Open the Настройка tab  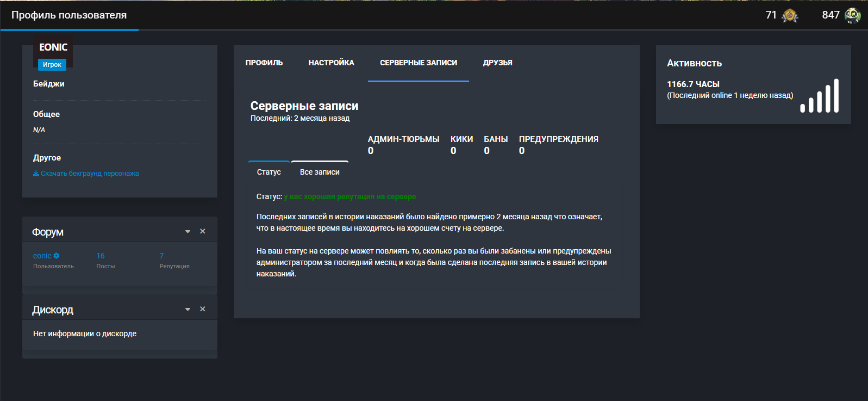tap(332, 63)
